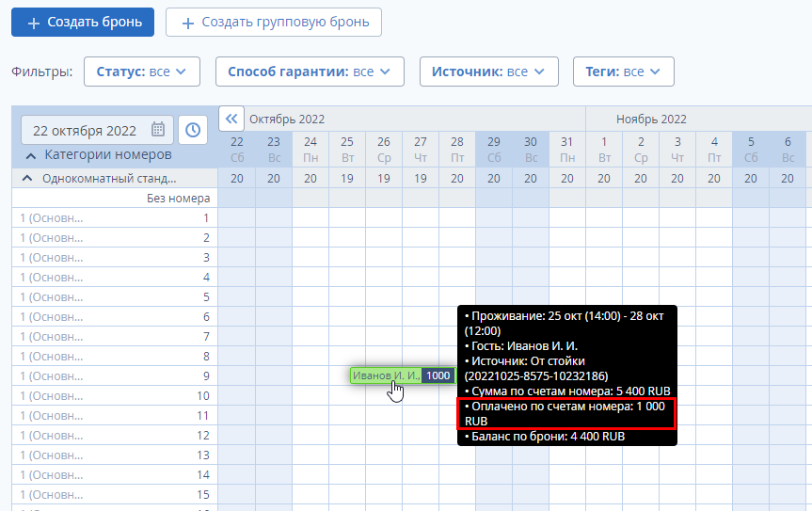Click the 1000 badge on booking
Image resolution: width=812 pixels, height=511 pixels.
click(438, 375)
